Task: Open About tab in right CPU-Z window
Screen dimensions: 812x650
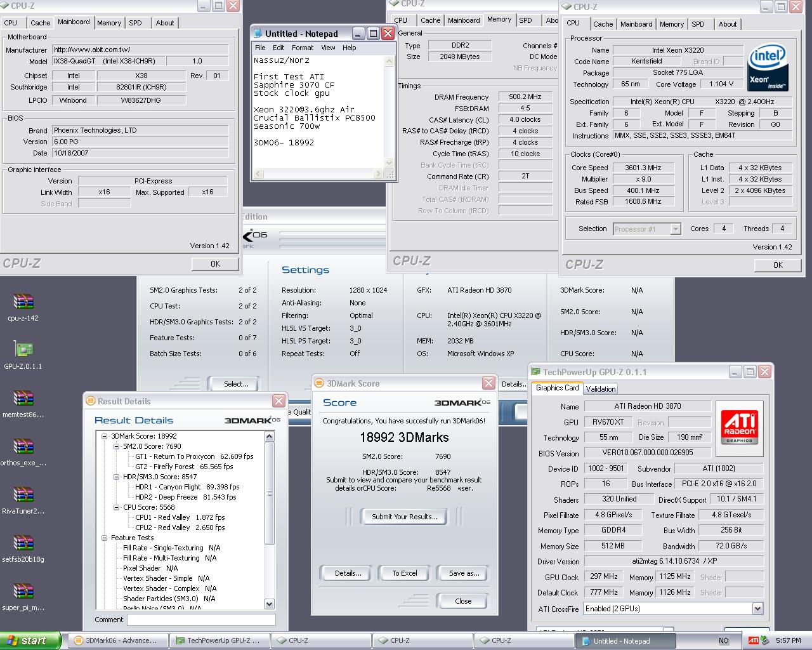Action: tap(728, 24)
